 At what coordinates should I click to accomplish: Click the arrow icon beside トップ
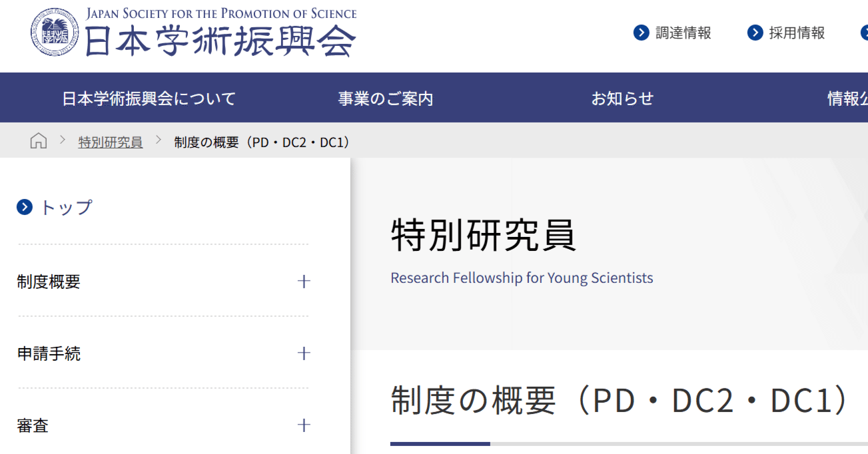click(25, 208)
